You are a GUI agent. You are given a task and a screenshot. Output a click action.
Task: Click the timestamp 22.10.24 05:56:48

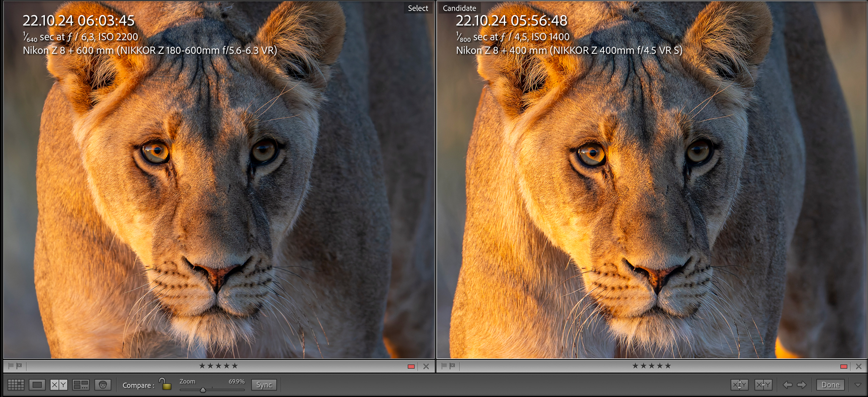tap(512, 20)
